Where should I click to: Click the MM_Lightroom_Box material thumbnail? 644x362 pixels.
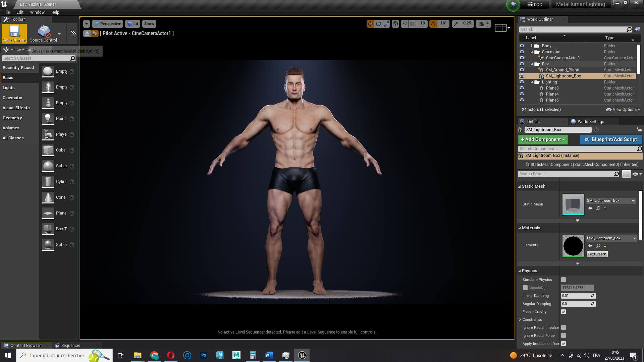pos(573,246)
